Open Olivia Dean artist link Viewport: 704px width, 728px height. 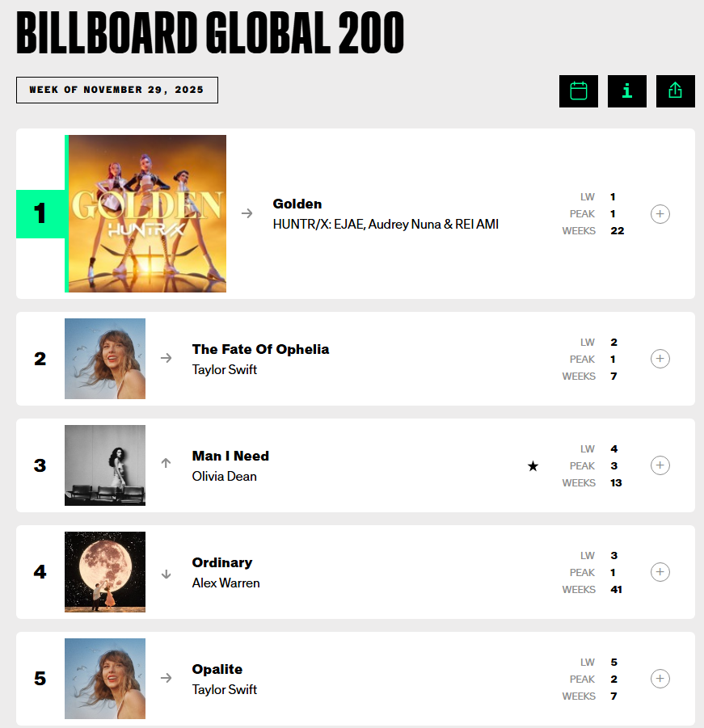[x=225, y=477]
